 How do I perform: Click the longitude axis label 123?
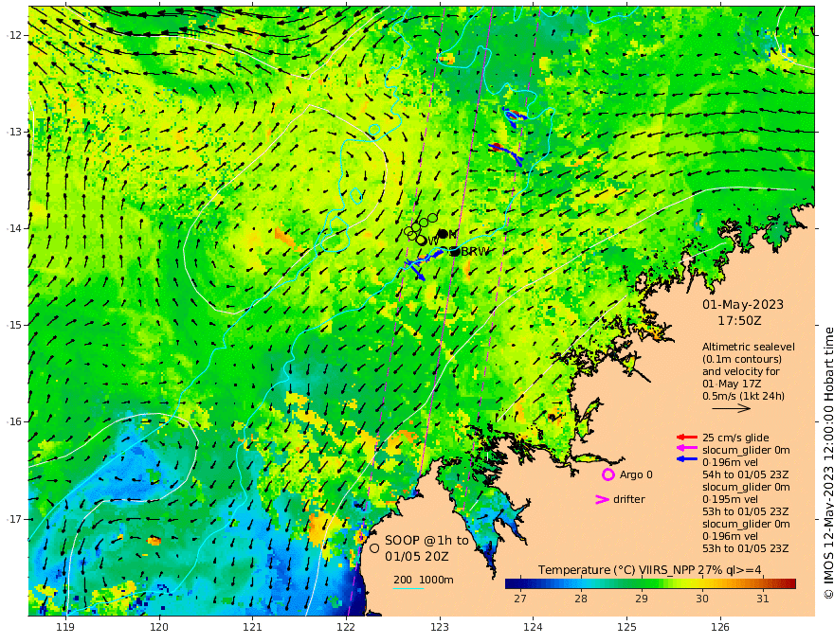(x=440, y=627)
